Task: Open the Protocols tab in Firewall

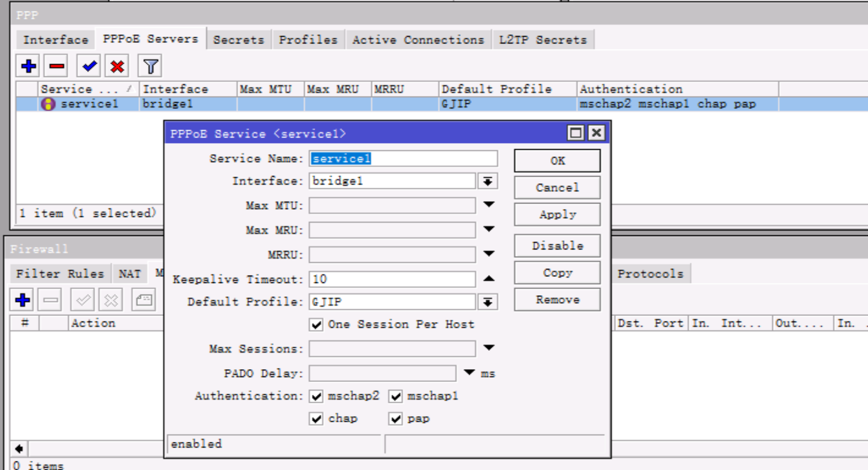Action: [650, 274]
